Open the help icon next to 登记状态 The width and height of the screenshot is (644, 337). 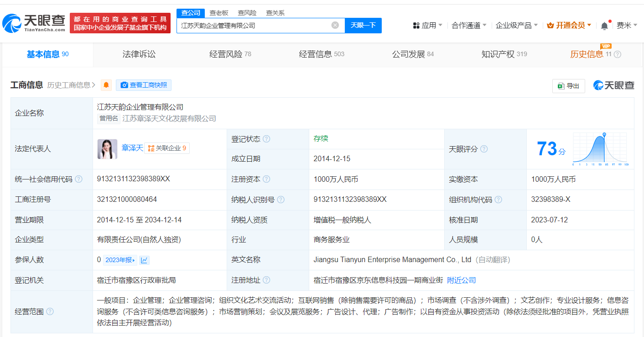[266, 139]
